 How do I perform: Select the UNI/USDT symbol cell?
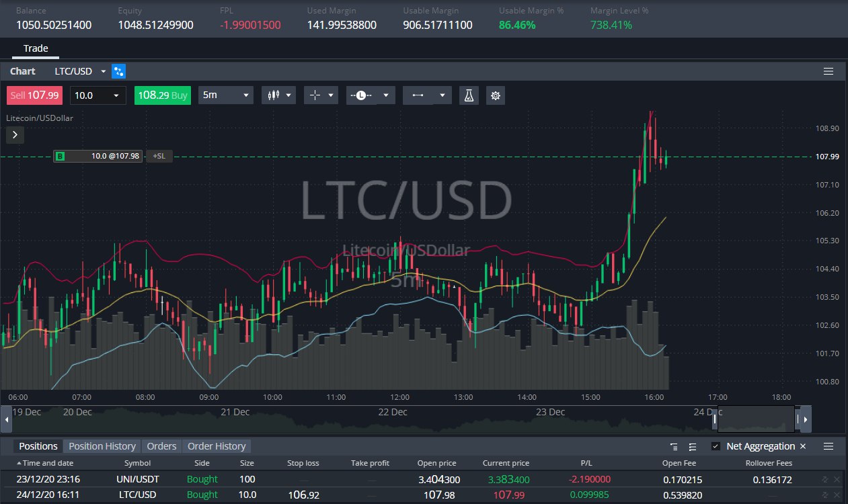pos(138,479)
